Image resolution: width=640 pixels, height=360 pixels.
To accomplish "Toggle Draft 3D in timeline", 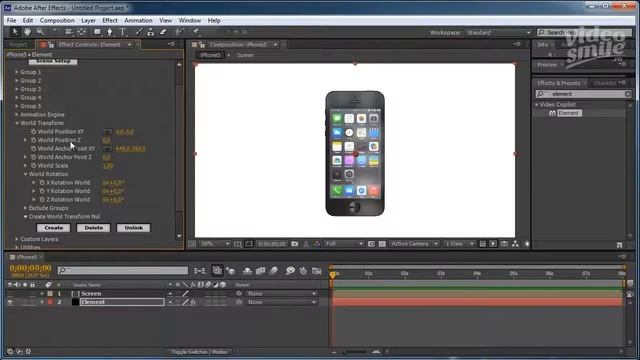I will pyautogui.click(x=231, y=271).
